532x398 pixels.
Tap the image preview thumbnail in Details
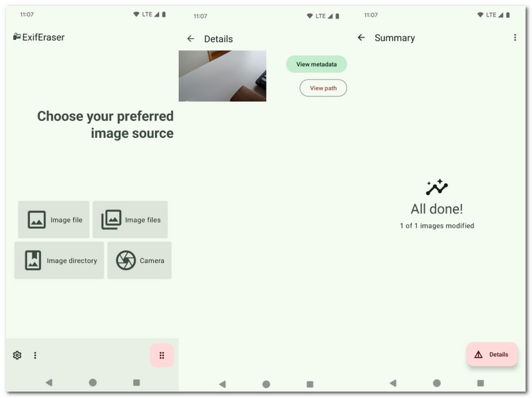point(223,76)
